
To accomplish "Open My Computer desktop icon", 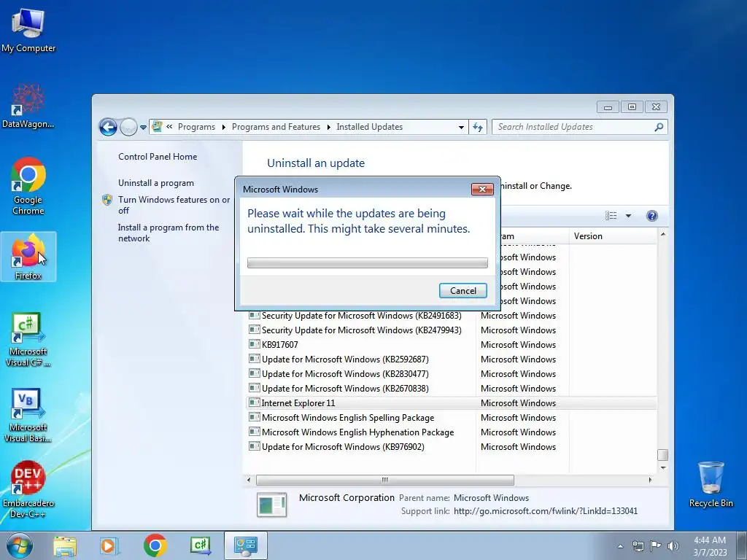I will click(x=28, y=29).
